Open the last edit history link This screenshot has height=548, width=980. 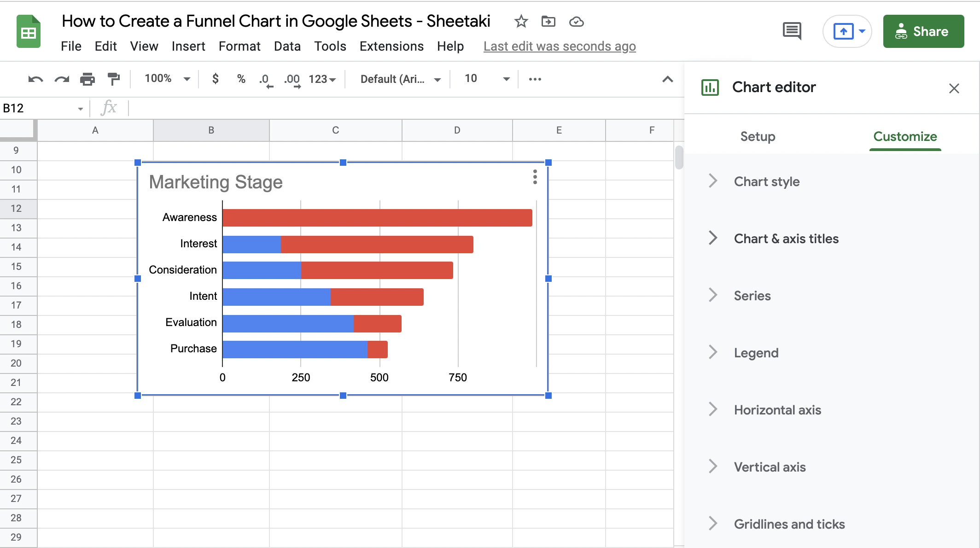559,46
